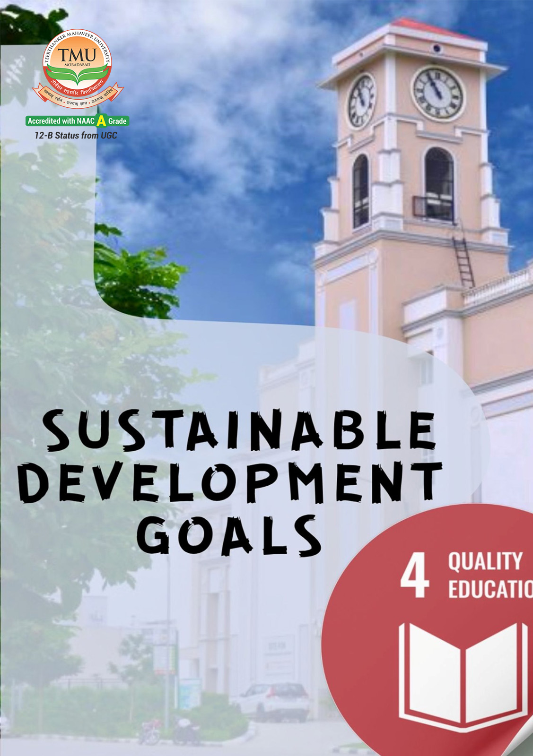Click the yellow A in NAAC badge
This screenshot has width=533, height=756.
coord(101,121)
